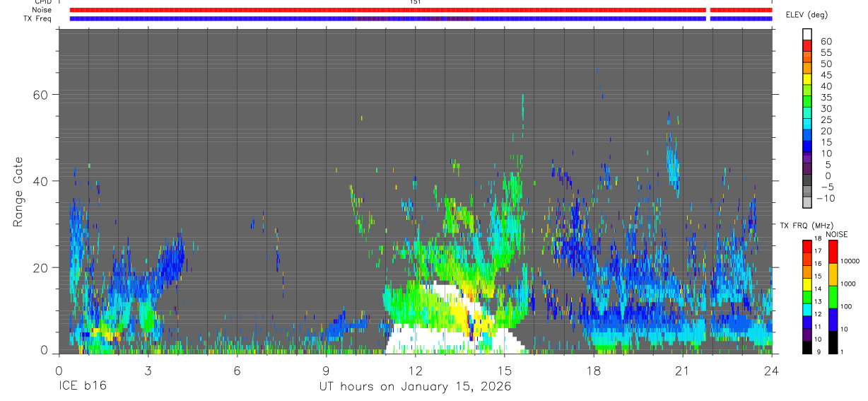Pick the purple swatch in ELEV colorbar
This screenshot has height=401, width=868.
(x=807, y=157)
